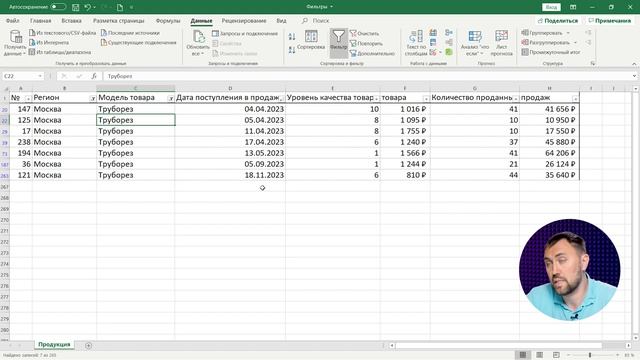Open Дополнительно advanced filter
Screen dimensions: 640x360
coord(372,53)
